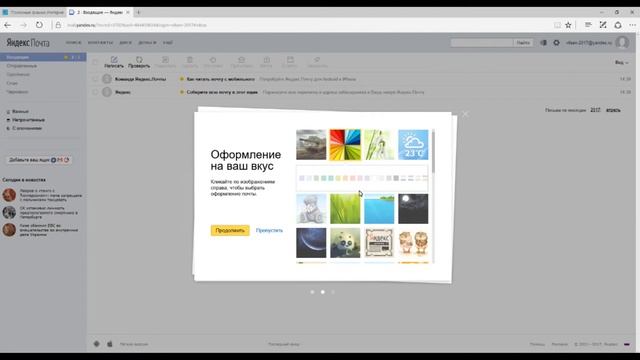Click the Проверить check-mail icon

(x=139, y=60)
